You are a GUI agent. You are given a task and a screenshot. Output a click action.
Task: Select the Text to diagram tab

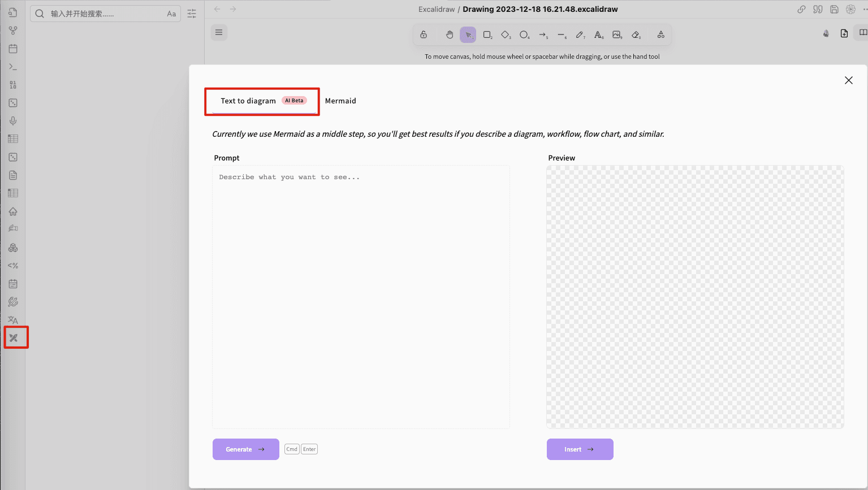pos(248,101)
